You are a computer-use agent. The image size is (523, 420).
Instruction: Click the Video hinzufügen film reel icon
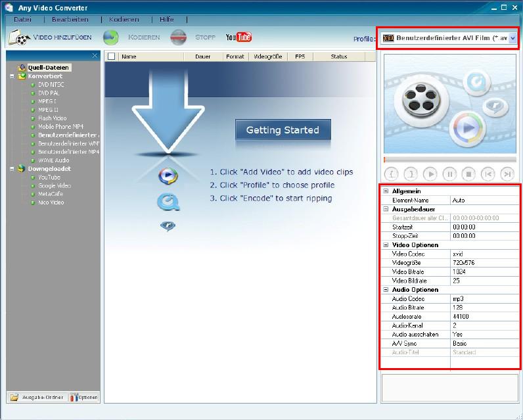coord(19,37)
